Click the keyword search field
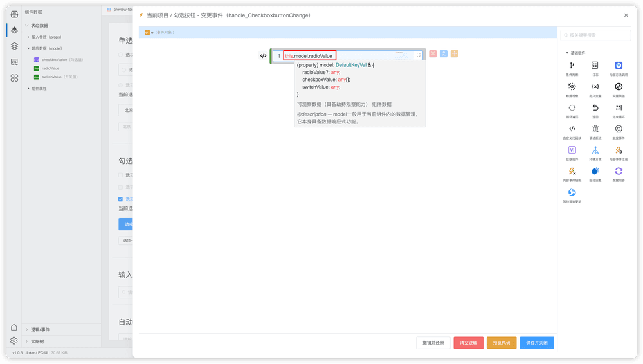This screenshot has height=364, width=643. [x=595, y=35]
